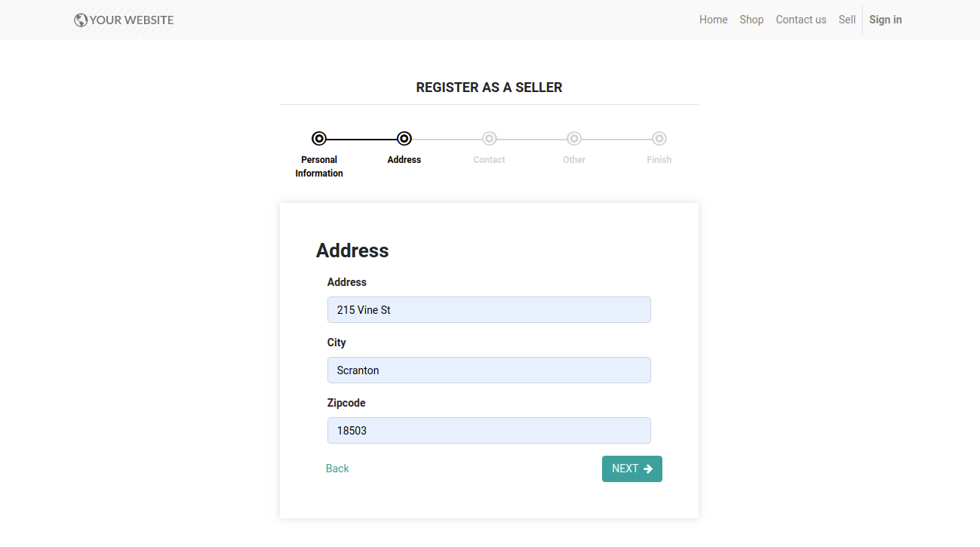This screenshot has height=547, width=980.
Task: Focus the Address field containing 215 Vine St
Action: 489,310
